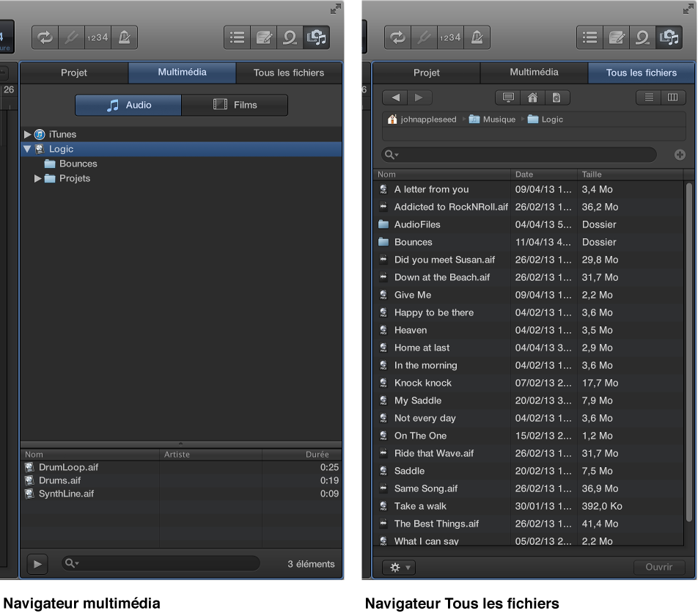The height and width of the screenshot is (616, 698).
Task: Expand the iTunes library node
Action: coord(27,134)
